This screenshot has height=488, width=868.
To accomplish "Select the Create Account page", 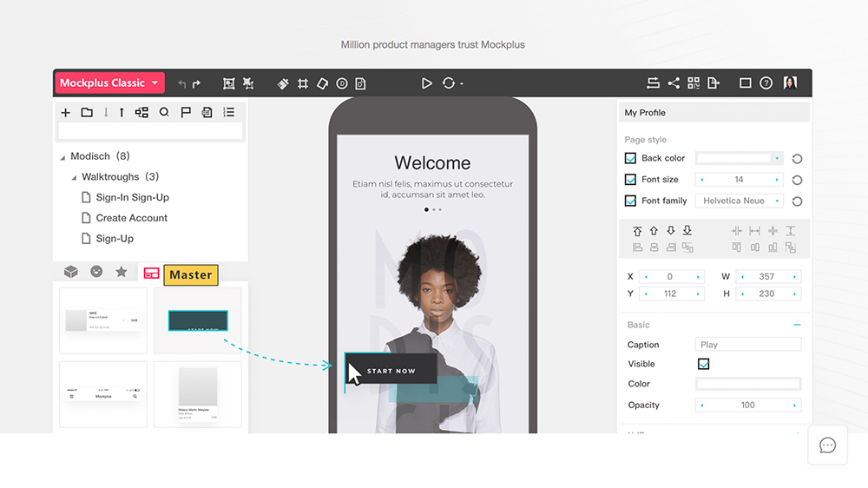I will tap(131, 218).
